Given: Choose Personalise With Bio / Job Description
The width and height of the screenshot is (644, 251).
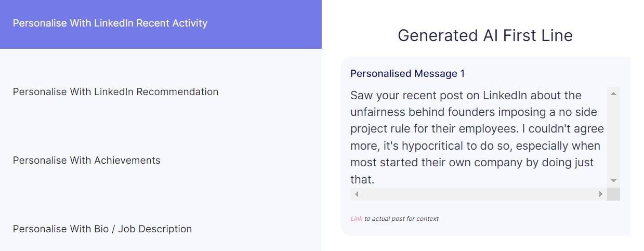Looking at the screenshot, I should 102,229.
